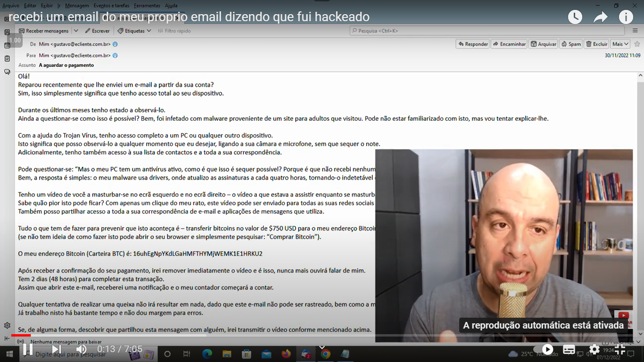Skip to the next video
The image size is (644, 362).
(x=56, y=349)
